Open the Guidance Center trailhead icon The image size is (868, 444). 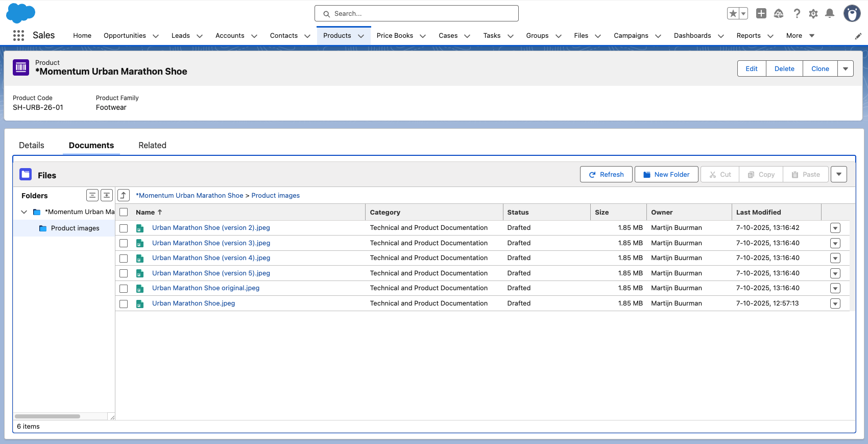779,14
